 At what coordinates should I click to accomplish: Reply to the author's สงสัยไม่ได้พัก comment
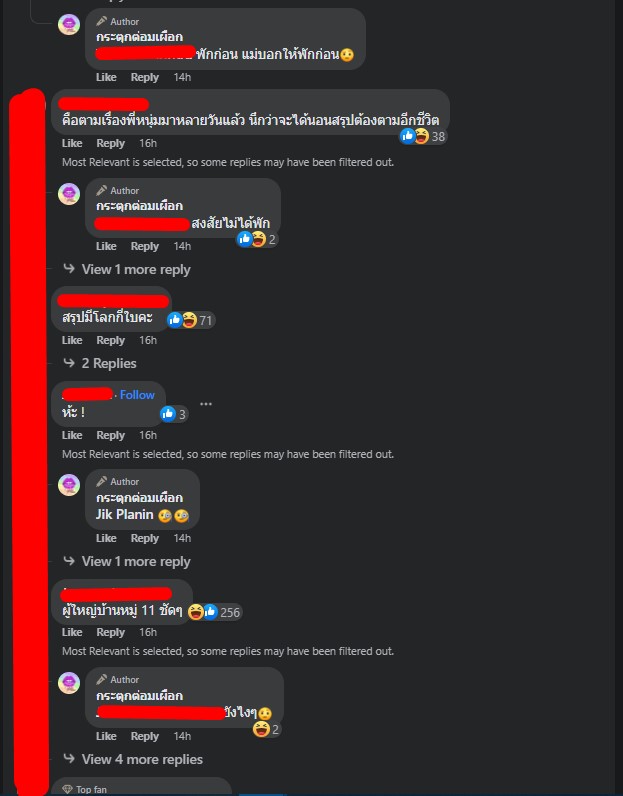point(145,246)
